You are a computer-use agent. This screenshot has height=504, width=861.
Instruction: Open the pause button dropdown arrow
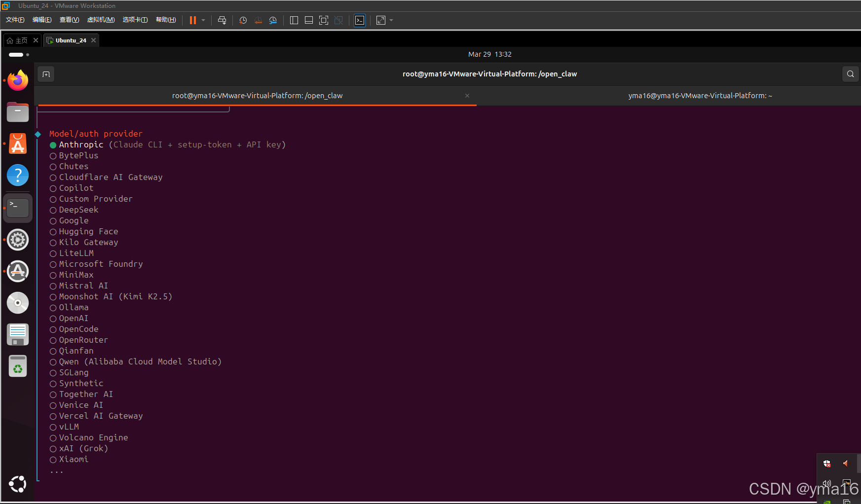point(203,20)
